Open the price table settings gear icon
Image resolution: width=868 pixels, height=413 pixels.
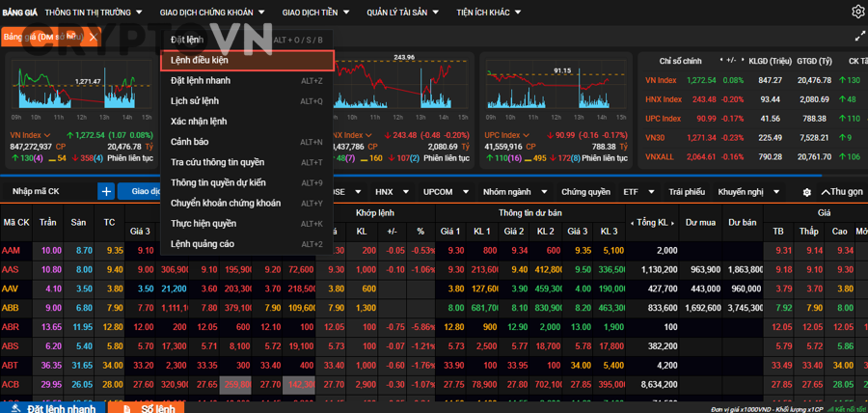point(807,192)
